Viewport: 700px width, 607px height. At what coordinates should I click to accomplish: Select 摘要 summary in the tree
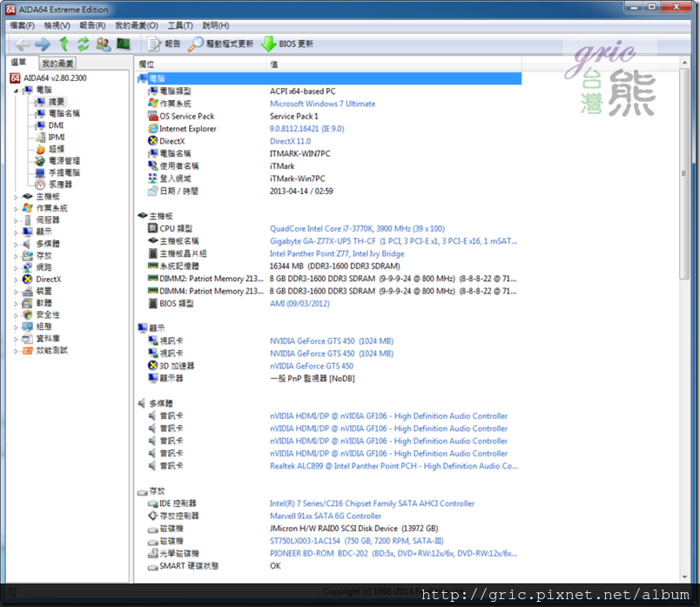(x=57, y=102)
